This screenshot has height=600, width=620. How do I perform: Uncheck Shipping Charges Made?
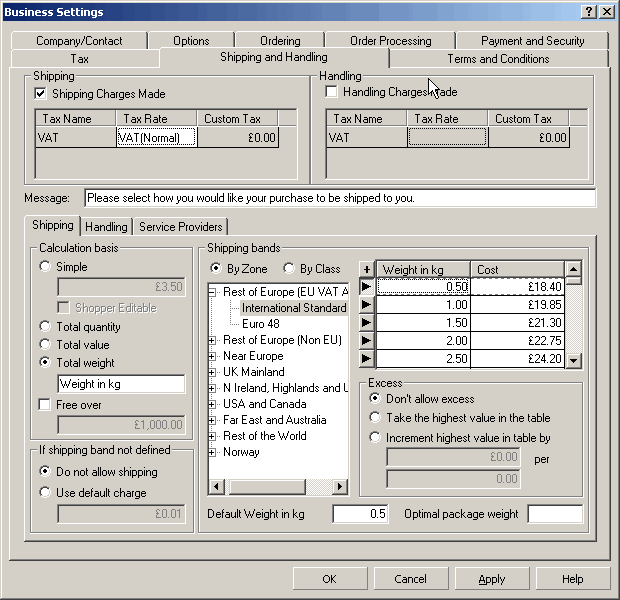[41, 94]
